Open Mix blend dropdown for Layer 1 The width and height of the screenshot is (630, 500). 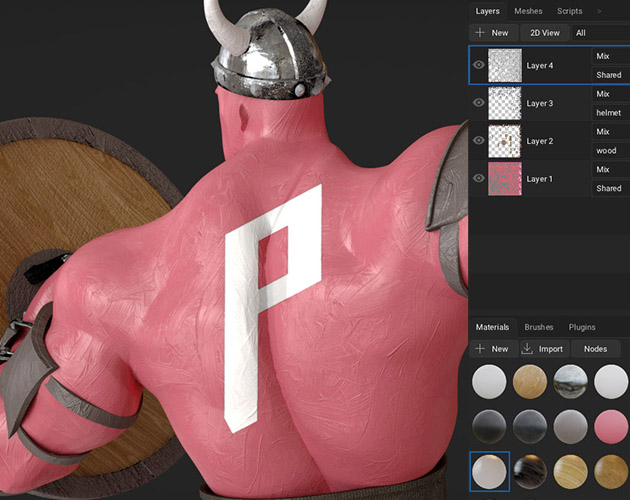click(611, 170)
